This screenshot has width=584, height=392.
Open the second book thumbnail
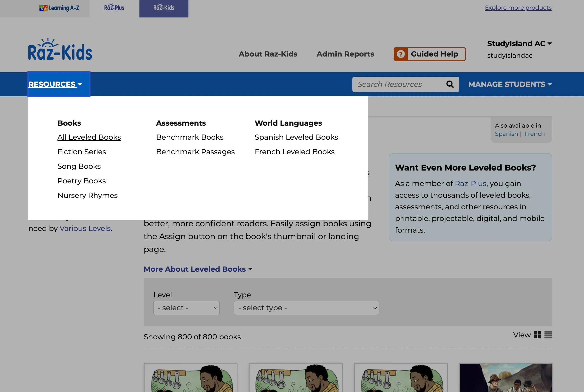pos(296,377)
